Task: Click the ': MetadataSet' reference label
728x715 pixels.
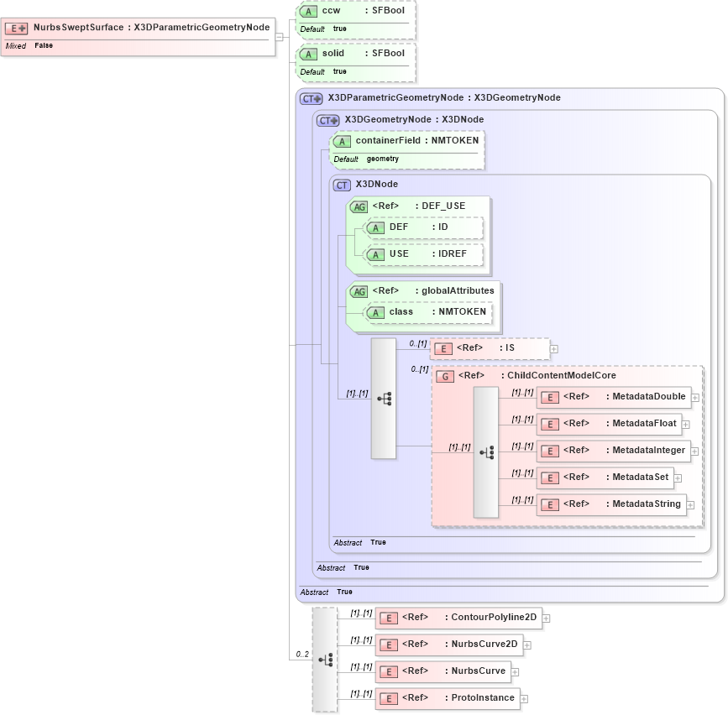Action: [x=637, y=477]
